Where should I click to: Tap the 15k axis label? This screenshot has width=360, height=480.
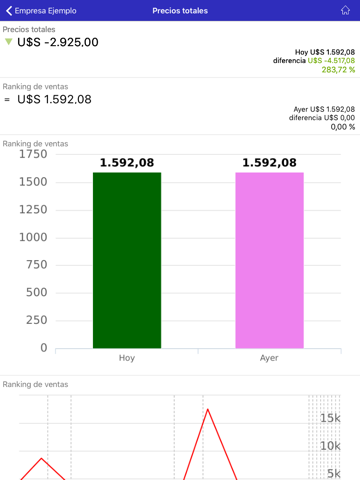click(x=330, y=418)
